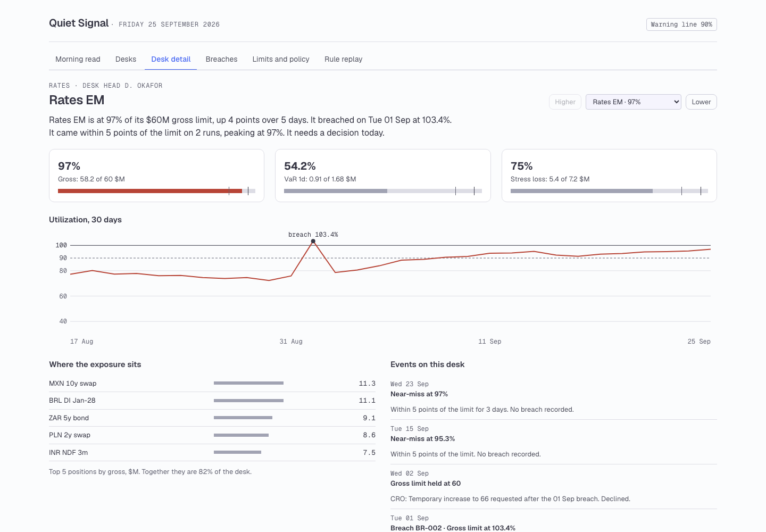Click the Lower button
The height and width of the screenshot is (532, 766).
(x=701, y=102)
